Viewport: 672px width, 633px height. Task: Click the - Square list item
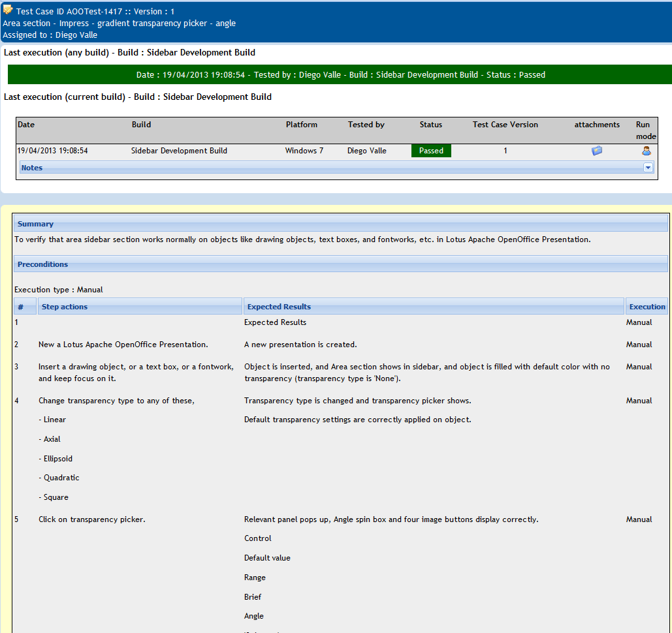(x=54, y=497)
